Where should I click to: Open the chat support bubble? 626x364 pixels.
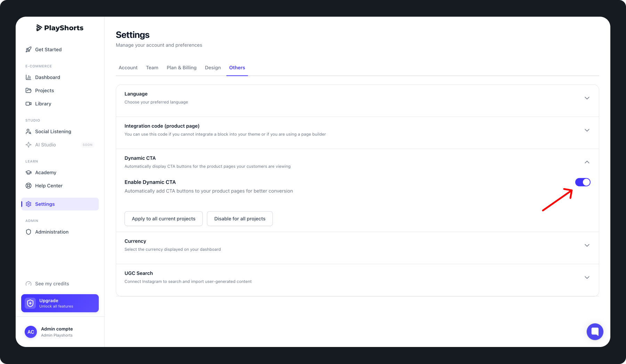595,332
